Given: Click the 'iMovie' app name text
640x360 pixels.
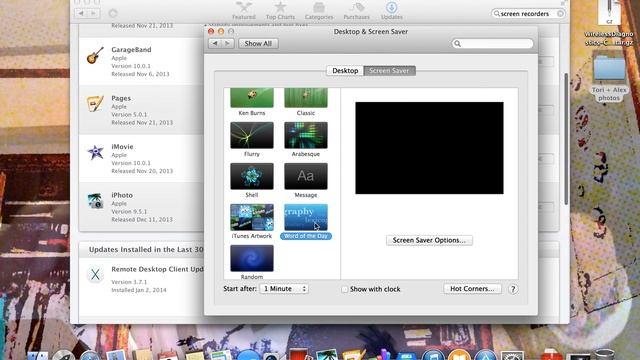Looking at the screenshot, I should coord(122,147).
